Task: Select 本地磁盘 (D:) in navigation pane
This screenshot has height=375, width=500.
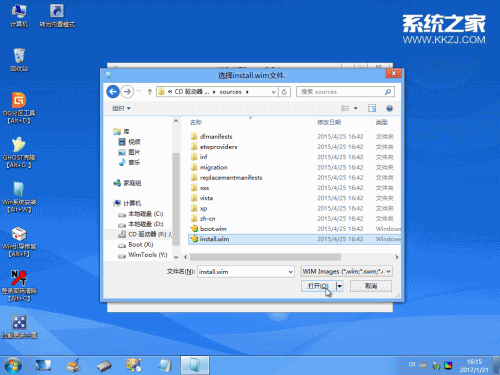Action: pos(141,224)
